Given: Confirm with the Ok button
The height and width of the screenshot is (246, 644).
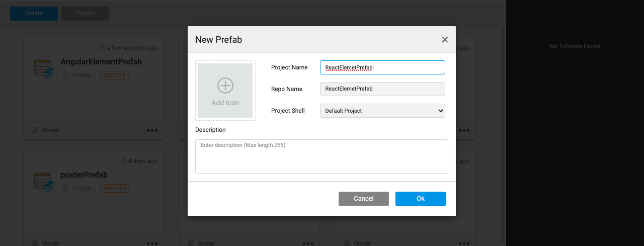Looking at the screenshot, I should (x=420, y=199).
